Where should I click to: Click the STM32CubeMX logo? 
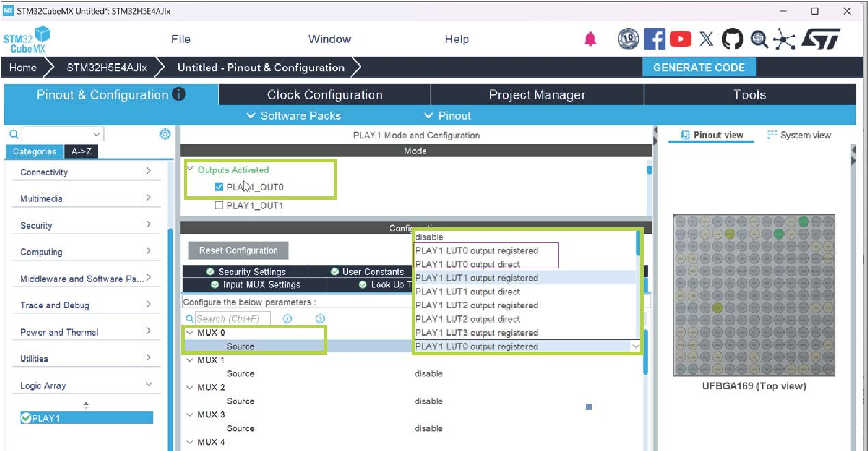pyautogui.click(x=27, y=40)
